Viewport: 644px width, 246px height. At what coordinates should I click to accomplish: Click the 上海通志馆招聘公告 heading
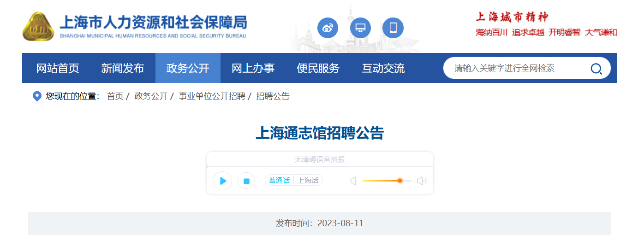pos(320,133)
